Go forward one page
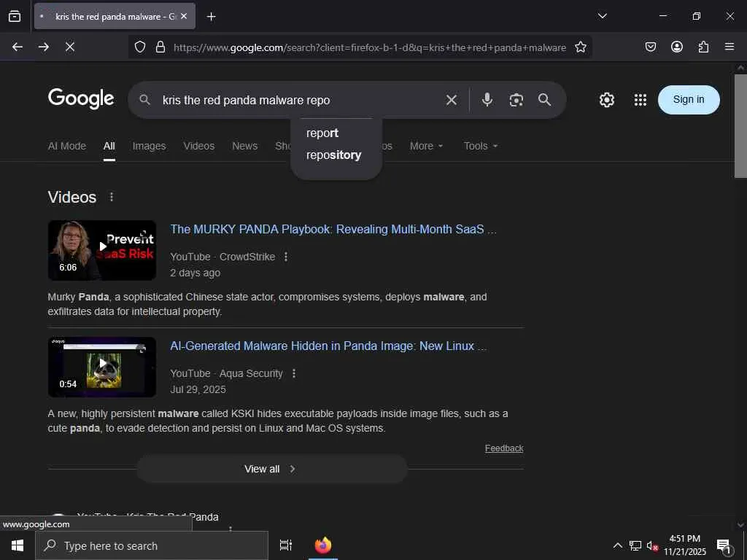This screenshot has width=747, height=560. pos(44,47)
